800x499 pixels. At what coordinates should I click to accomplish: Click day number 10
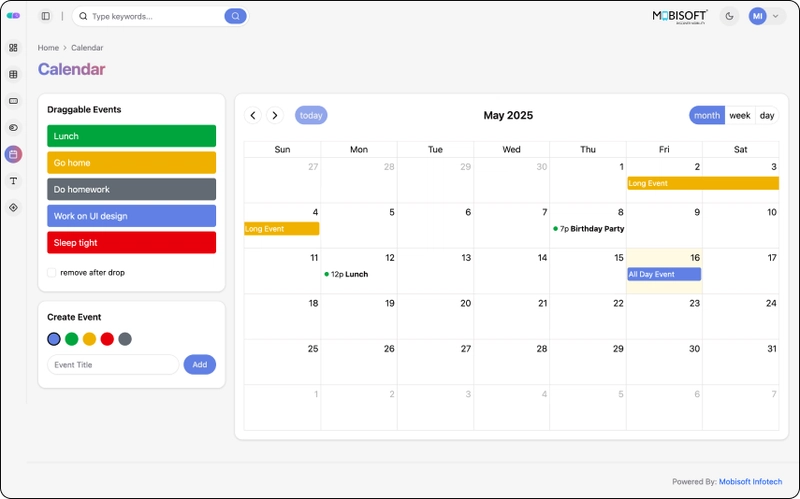click(772, 212)
